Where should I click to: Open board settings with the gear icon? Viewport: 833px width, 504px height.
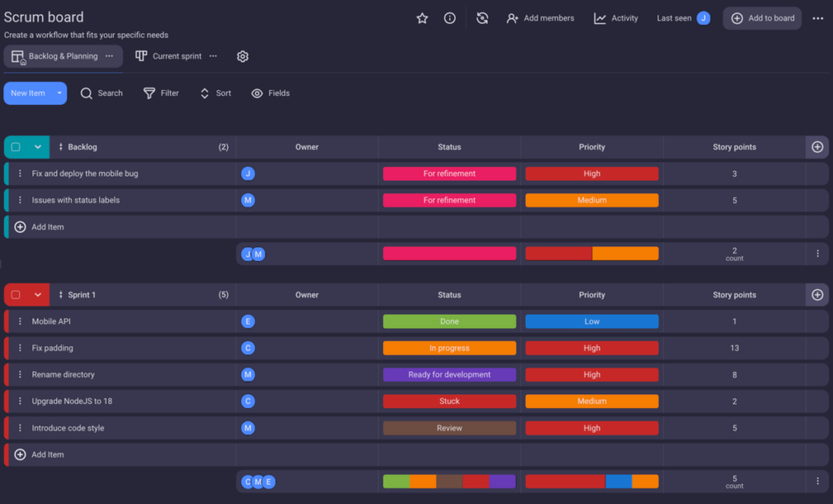pos(242,56)
